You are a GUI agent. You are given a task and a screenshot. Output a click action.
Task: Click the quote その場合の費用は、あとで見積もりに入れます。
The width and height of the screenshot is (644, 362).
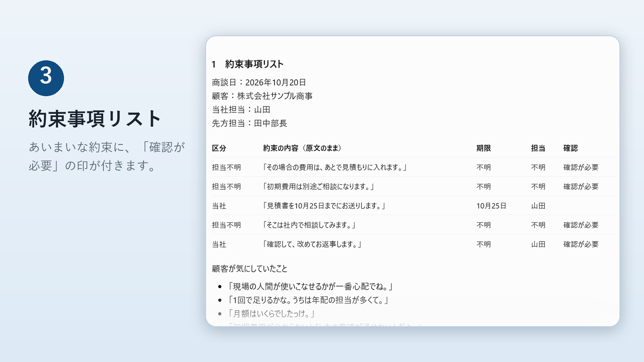tap(335, 167)
